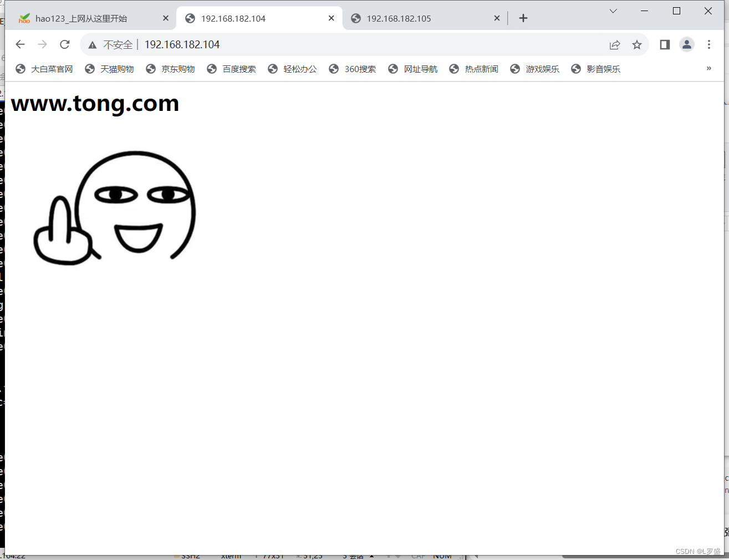729x560 pixels.
Task: Open the 影音娱乐 bookmark
Action: pos(596,69)
